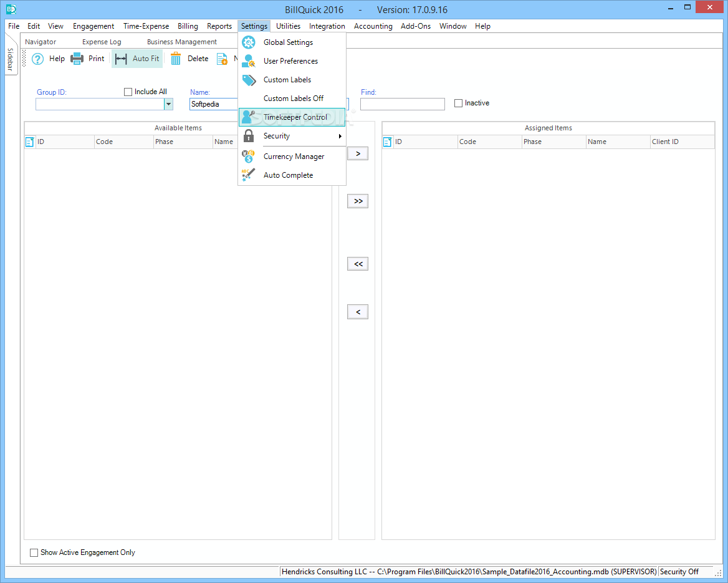Click the assign all (>>) button
The height and width of the screenshot is (583, 728).
[x=358, y=201]
